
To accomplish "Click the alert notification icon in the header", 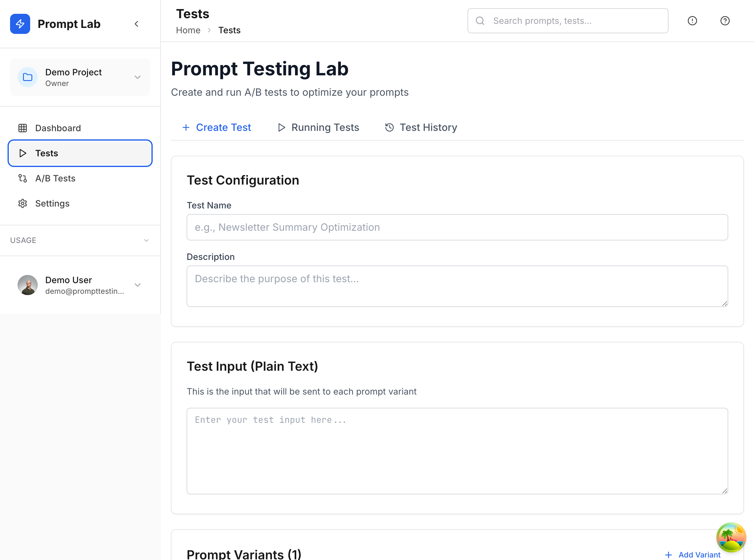I will pyautogui.click(x=692, y=21).
